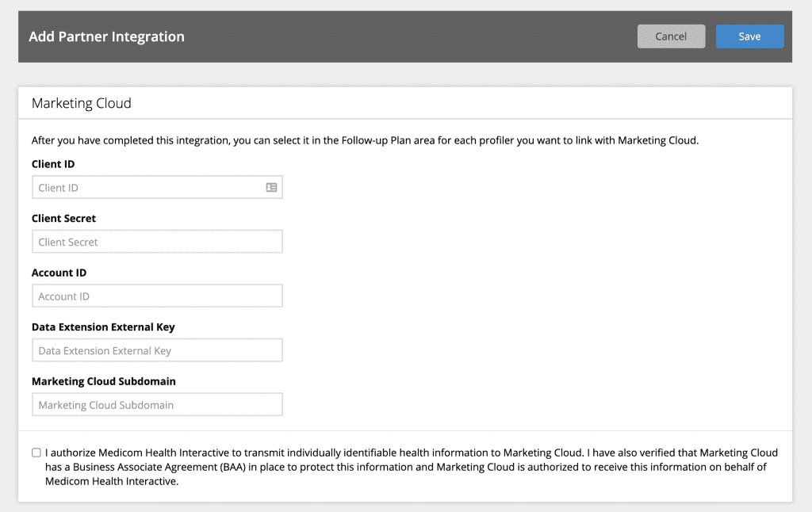The image size is (812, 512).
Task: Click the autofill contact card icon in Client ID
Action: click(x=271, y=187)
